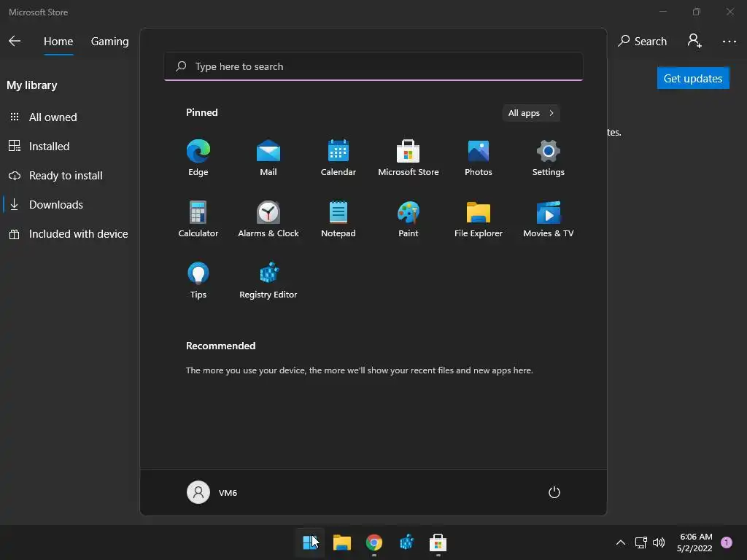Open Settings from Start menu
The image size is (747, 560).
pyautogui.click(x=549, y=157)
